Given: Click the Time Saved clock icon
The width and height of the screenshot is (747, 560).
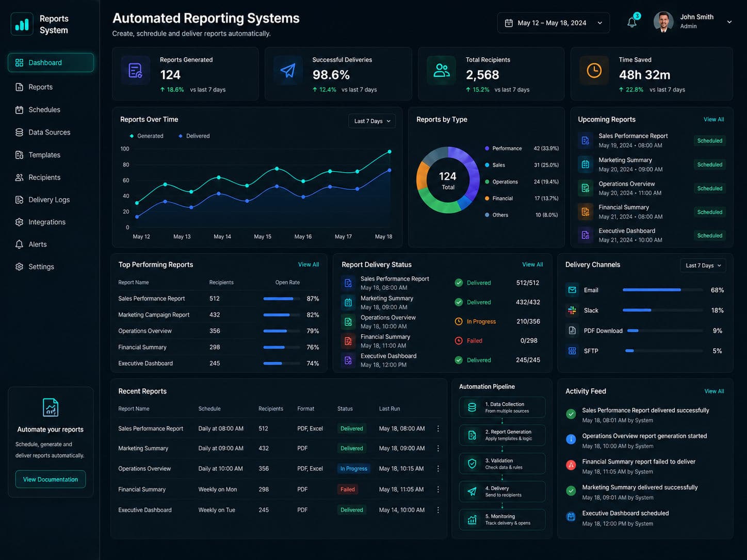Looking at the screenshot, I should click(594, 71).
